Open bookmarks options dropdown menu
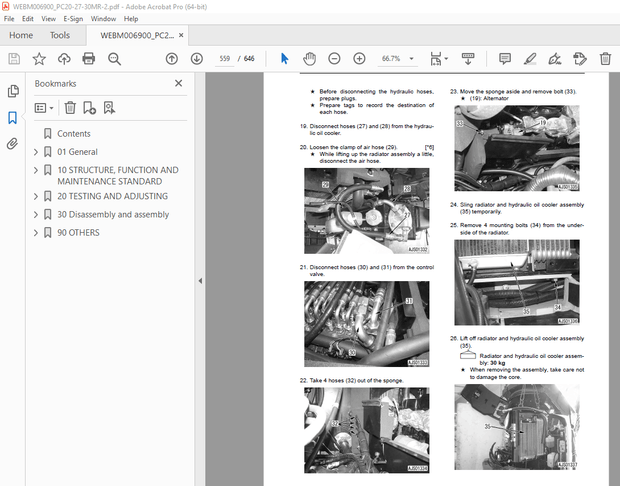 (44, 108)
